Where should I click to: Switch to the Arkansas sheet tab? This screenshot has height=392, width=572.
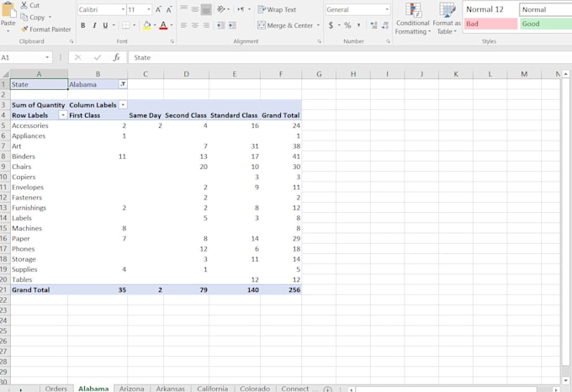coord(171,389)
